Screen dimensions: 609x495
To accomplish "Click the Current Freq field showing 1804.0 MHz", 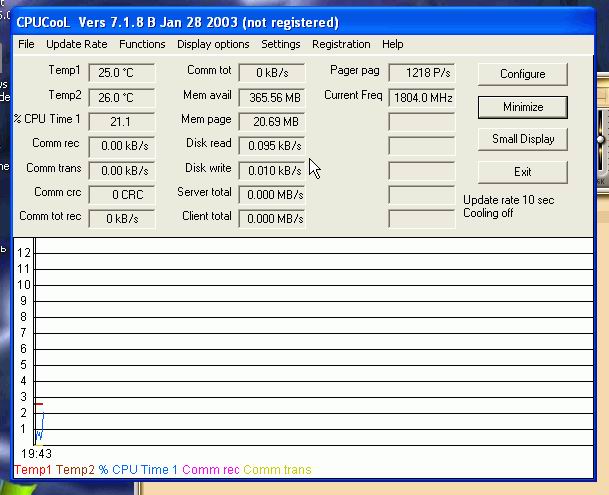I will tap(421, 97).
